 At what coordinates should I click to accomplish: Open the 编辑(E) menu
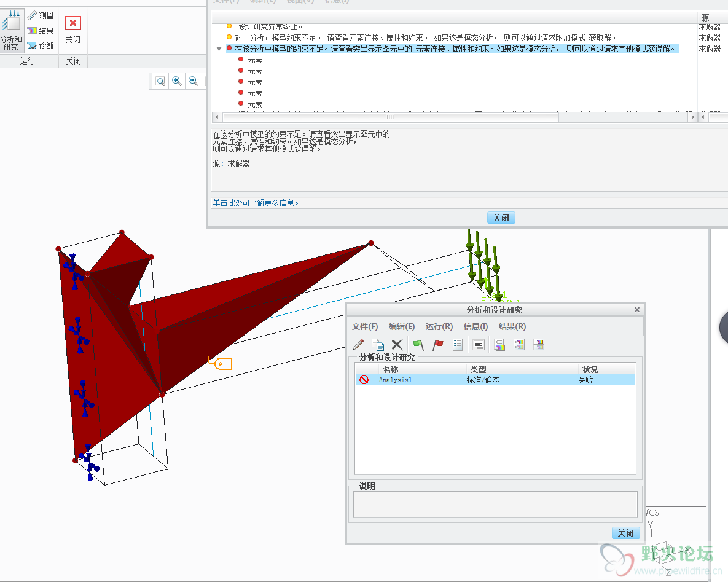pyautogui.click(x=402, y=326)
